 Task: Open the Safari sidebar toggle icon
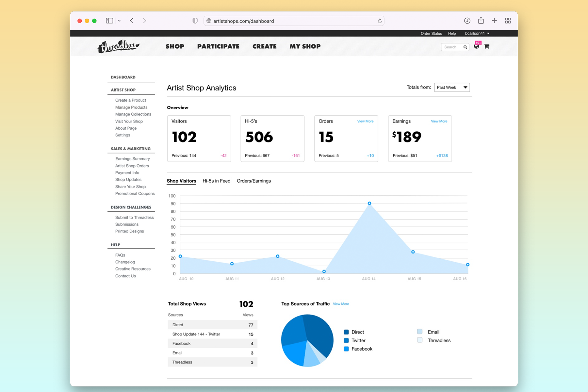(109, 21)
